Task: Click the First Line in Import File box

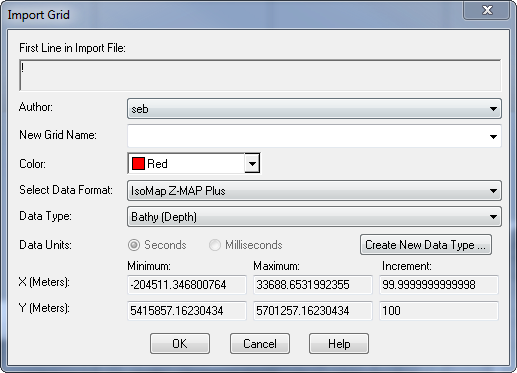Action: [x=260, y=75]
